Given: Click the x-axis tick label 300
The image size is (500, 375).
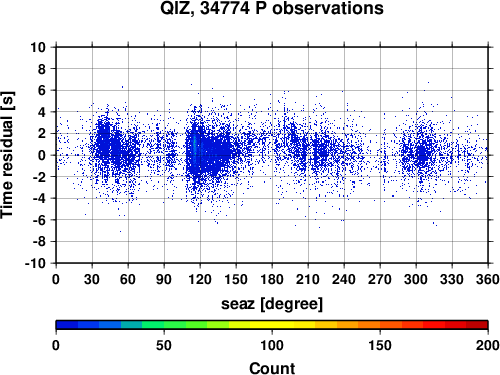Looking at the screenshot, I should click(416, 279).
